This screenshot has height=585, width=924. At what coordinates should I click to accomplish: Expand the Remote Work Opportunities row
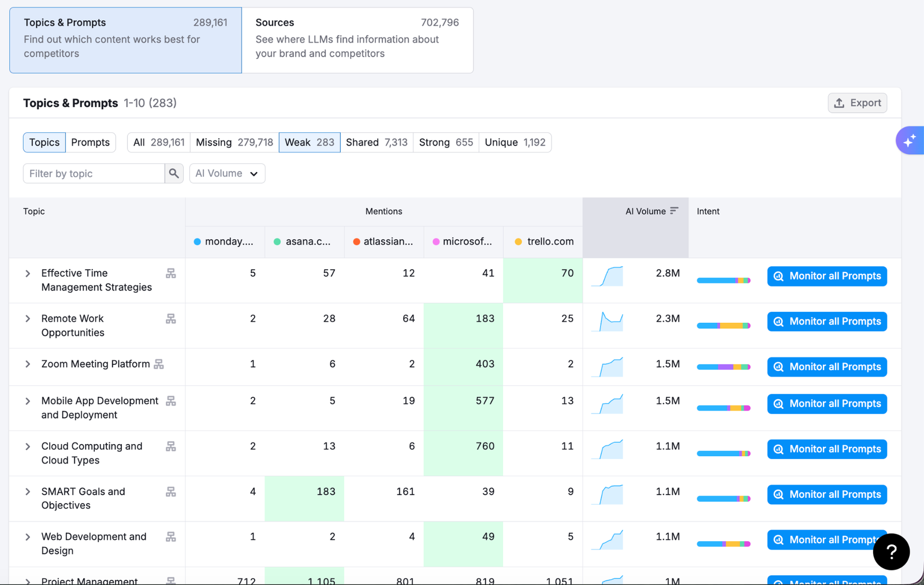coord(28,319)
